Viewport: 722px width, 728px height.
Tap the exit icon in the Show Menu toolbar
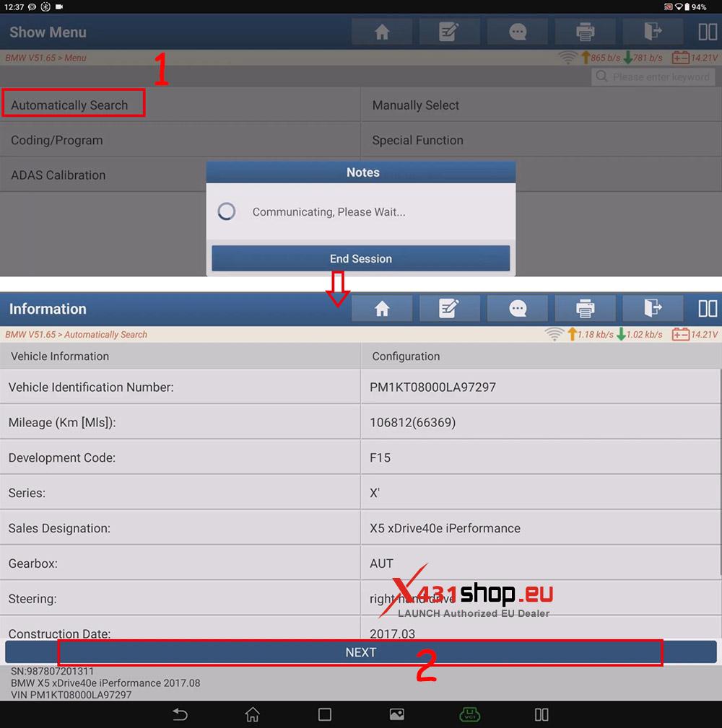(x=653, y=32)
